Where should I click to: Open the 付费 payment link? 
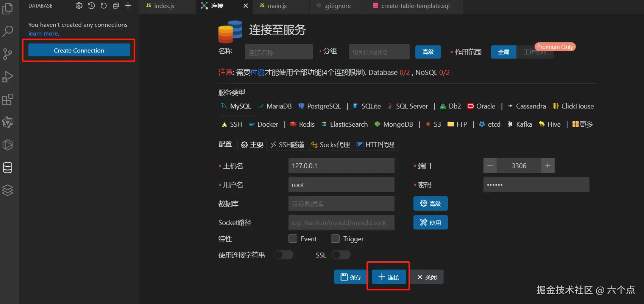[257, 72]
